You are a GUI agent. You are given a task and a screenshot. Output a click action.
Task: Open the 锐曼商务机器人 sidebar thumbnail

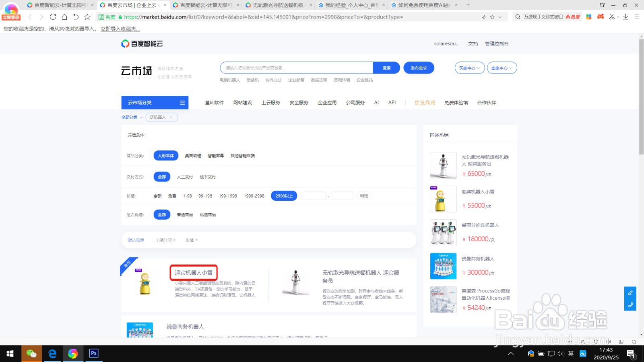pyautogui.click(x=443, y=266)
